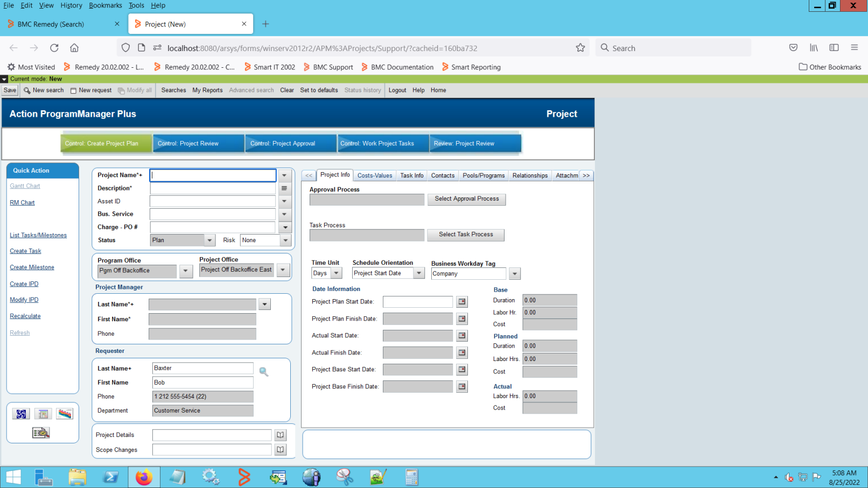Open Time Unit dropdown showing Days

coord(336,273)
